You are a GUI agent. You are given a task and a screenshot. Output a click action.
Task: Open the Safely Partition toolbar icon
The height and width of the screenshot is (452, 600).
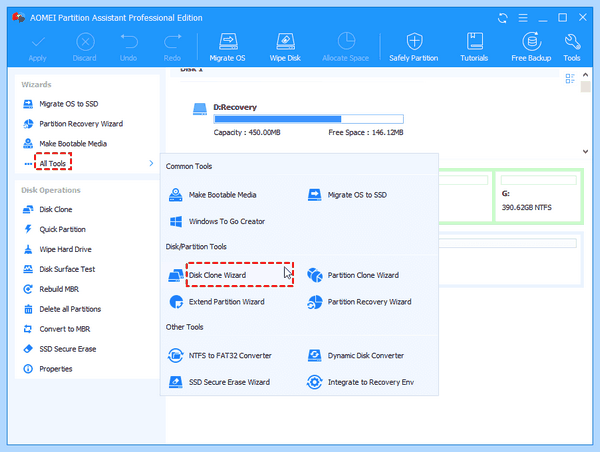414,42
